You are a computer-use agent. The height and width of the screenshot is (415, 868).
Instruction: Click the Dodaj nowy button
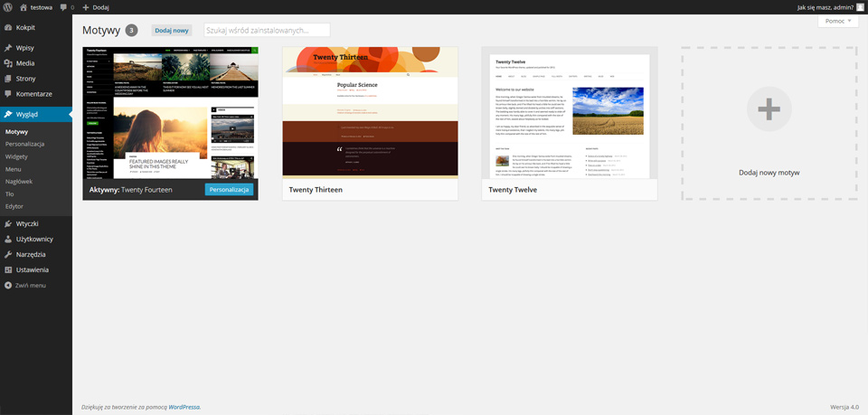pyautogui.click(x=172, y=31)
